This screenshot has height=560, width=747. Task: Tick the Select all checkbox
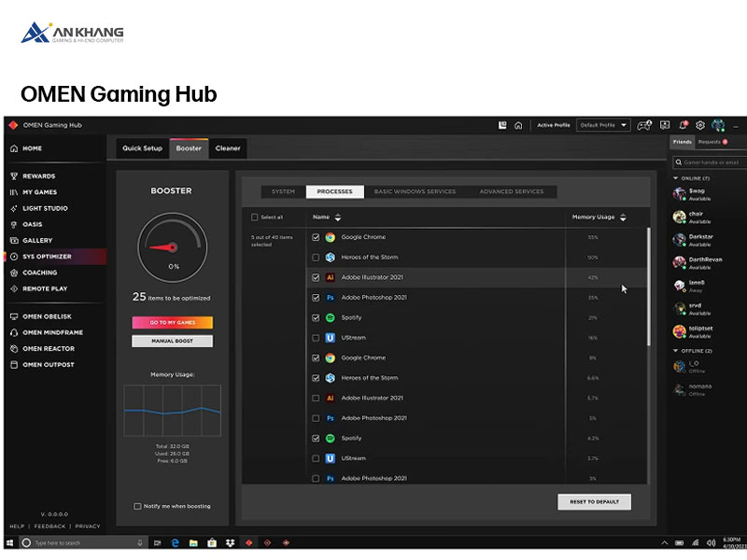coord(254,217)
